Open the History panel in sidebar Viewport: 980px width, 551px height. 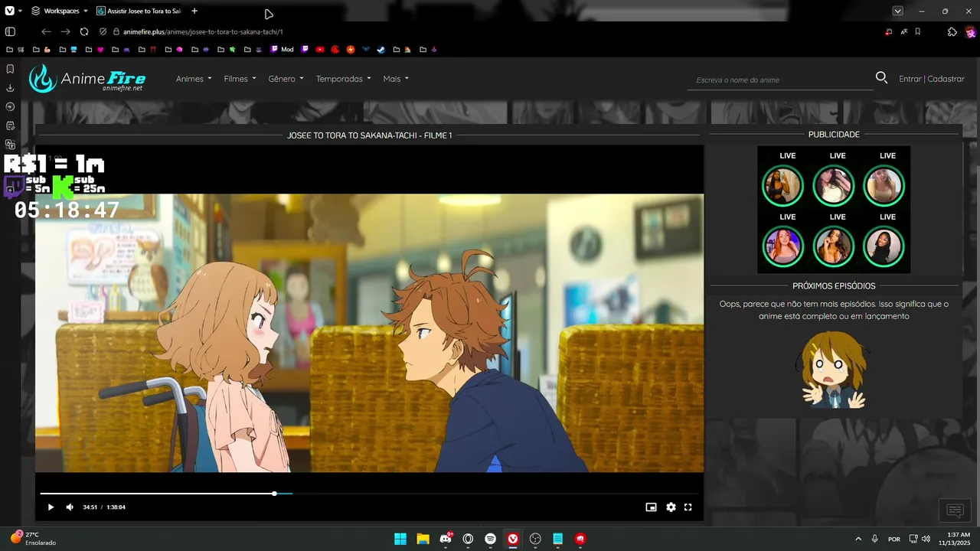coord(10,106)
